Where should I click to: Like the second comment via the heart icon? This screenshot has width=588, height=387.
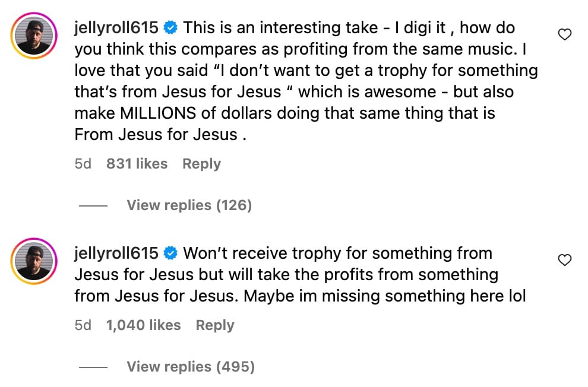tap(564, 259)
